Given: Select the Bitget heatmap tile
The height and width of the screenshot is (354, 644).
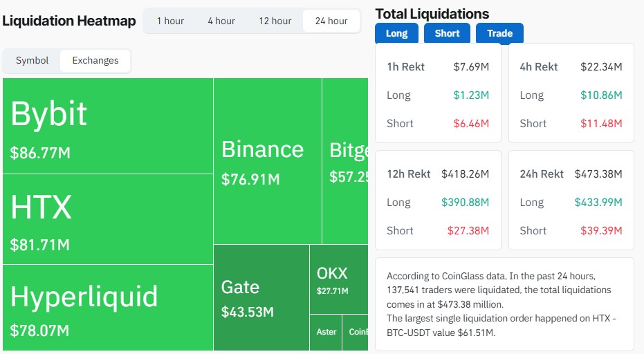Looking at the screenshot, I should point(345,161).
